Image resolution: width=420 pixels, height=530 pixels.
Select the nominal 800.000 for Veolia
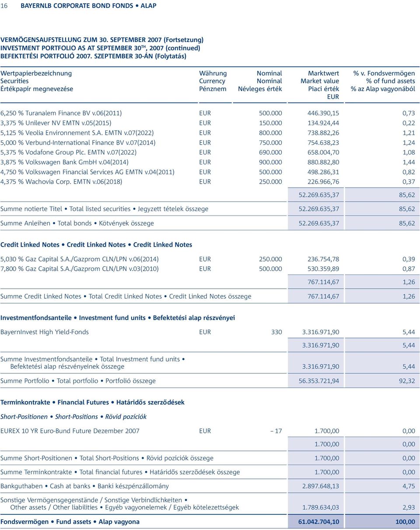[270, 132]
